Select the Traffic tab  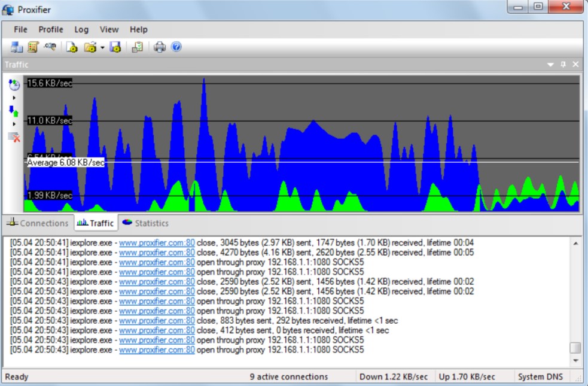(x=95, y=223)
